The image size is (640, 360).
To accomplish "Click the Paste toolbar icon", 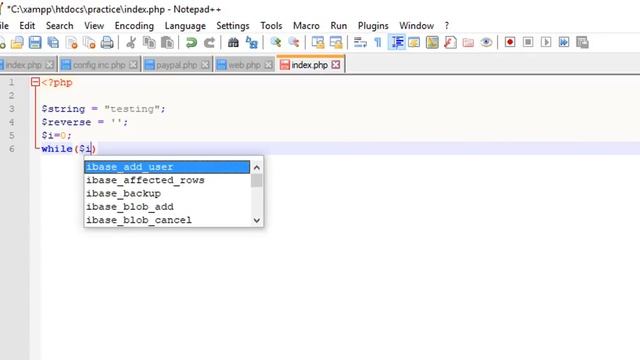I will click(167, 42).
